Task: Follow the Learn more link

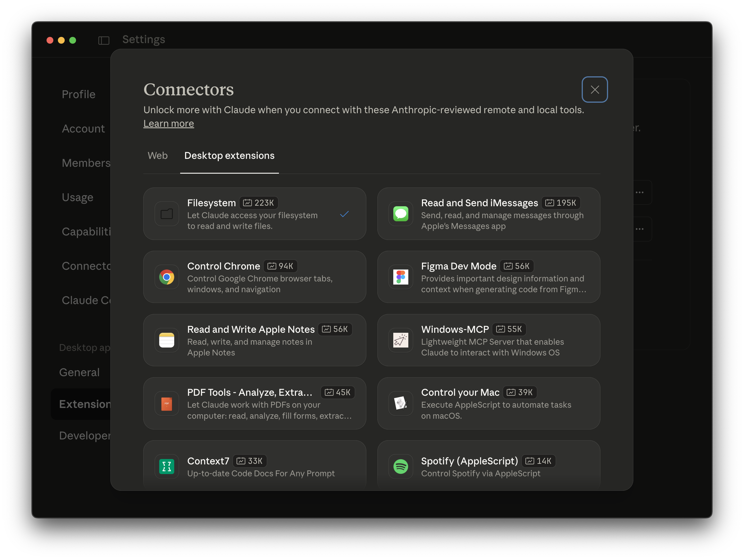Action: point(169,123)
